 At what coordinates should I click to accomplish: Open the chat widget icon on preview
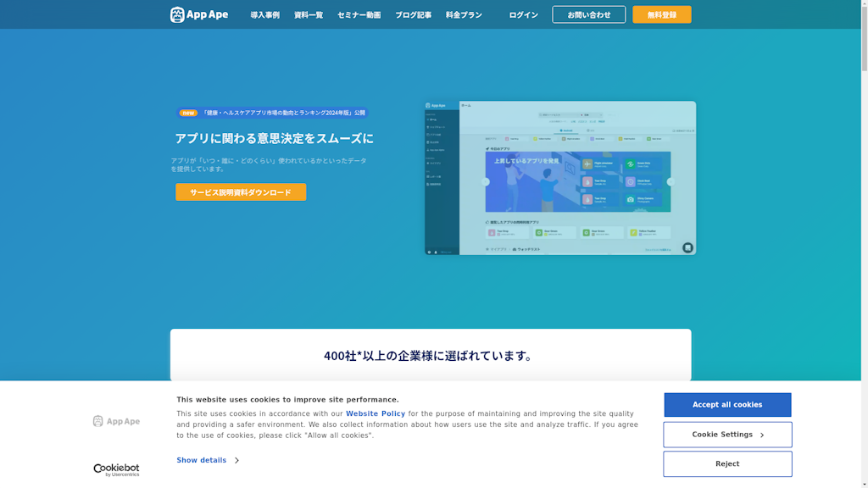tap(687, 247)
